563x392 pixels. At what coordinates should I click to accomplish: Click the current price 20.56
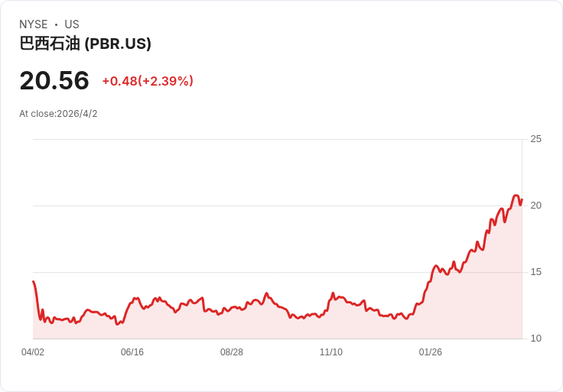pyautogui.click(x=54, y=80)
